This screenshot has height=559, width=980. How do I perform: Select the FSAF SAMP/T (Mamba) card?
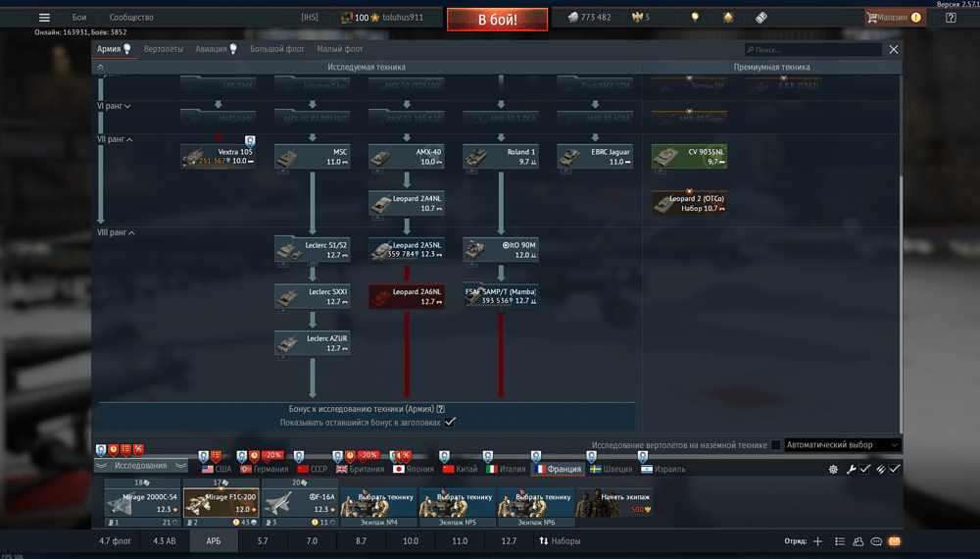tap(501, 296)
